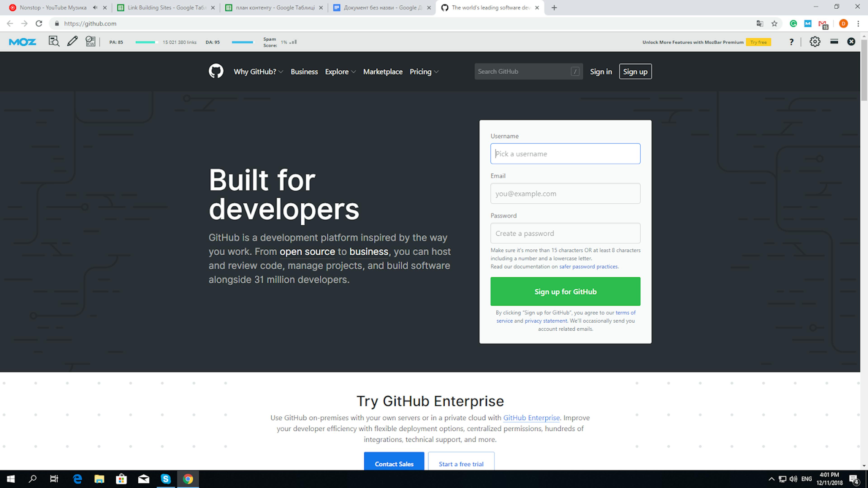868x488 pixels.
Task: Click the translate page icon in address bar
Action: 759,23
